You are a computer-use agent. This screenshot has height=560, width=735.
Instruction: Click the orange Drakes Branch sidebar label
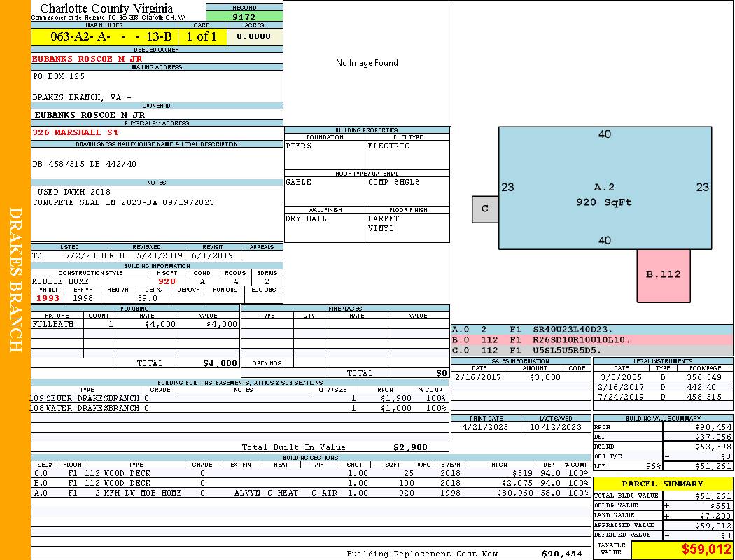pos(15,280)
